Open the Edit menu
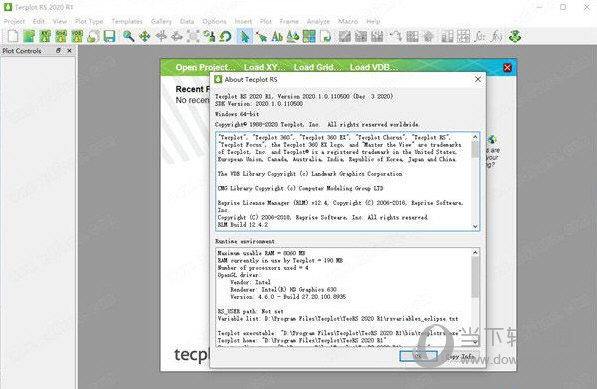This screenshot has height=389, width=597. coord(38,21)
